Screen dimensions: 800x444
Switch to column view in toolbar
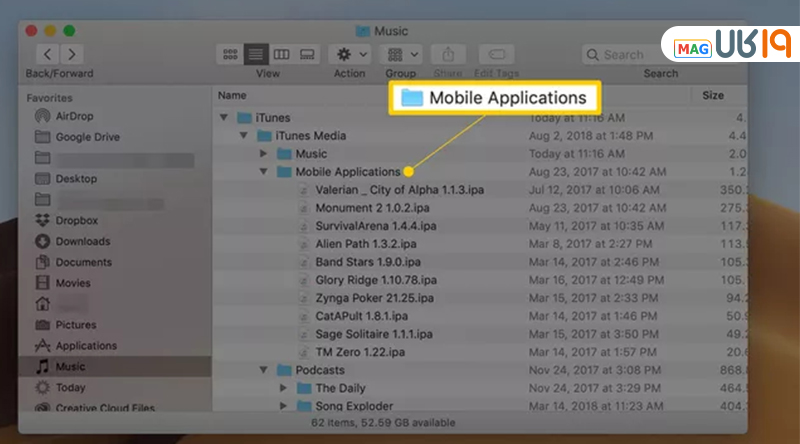(282, 54)
